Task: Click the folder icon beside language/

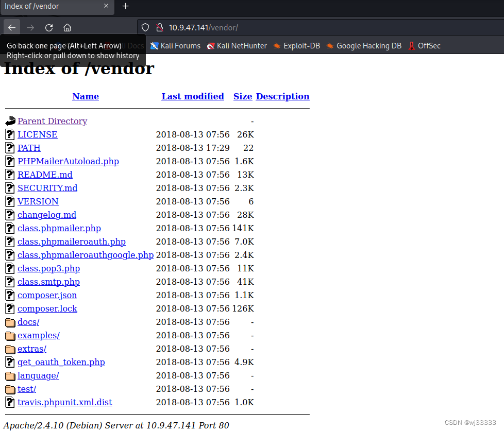Action: point(10,376)
